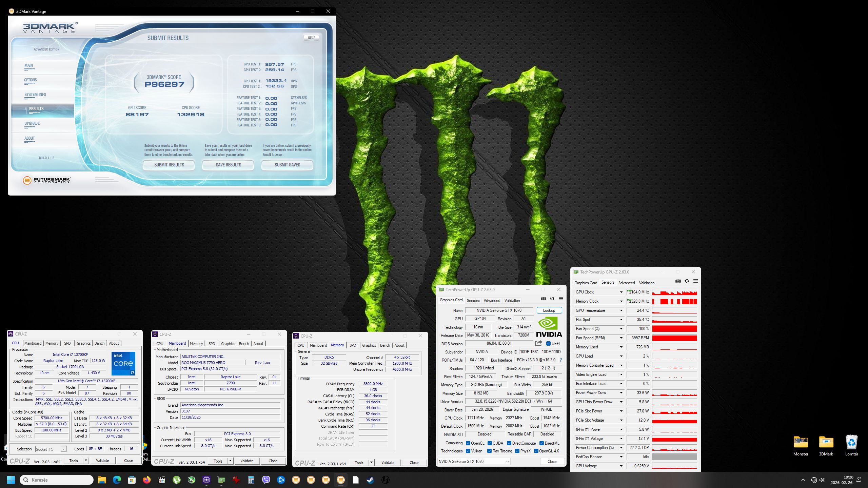The height and width of the screenshot is (488, 868).
Task: Expand the GPU Temperature sensor dropdown arrow
Action: pyautogui.click(x=621, y=310)
